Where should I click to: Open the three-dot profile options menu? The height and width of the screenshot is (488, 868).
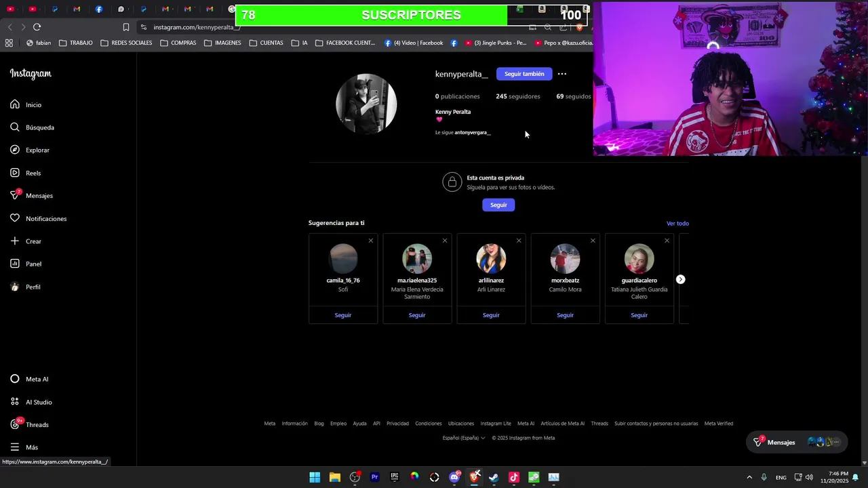coord(561,74)
